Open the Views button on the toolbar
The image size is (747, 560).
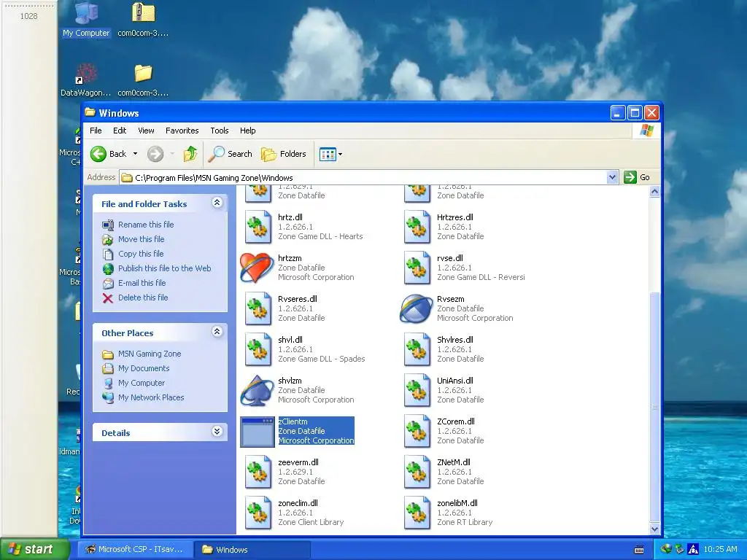coord(328,154)
